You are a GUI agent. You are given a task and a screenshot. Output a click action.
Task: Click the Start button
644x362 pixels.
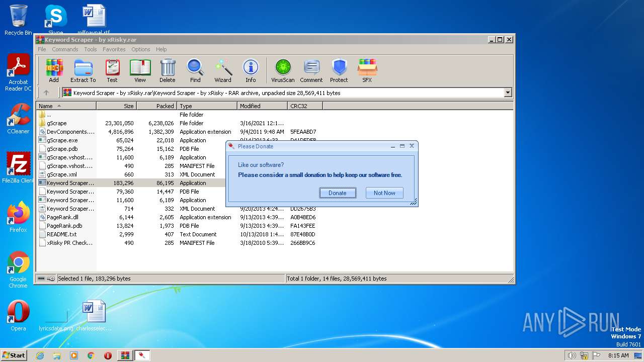tap(14, 355)
